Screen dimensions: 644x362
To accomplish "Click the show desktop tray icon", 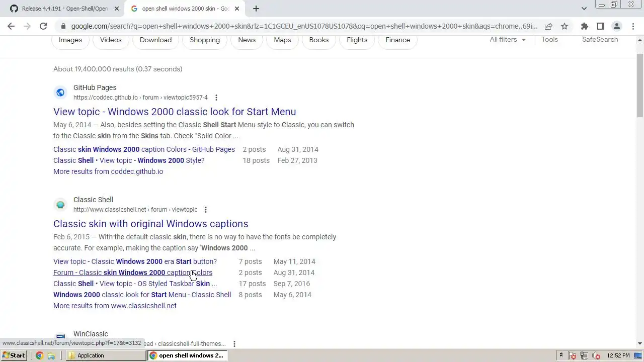I will (x=638, y=355).
